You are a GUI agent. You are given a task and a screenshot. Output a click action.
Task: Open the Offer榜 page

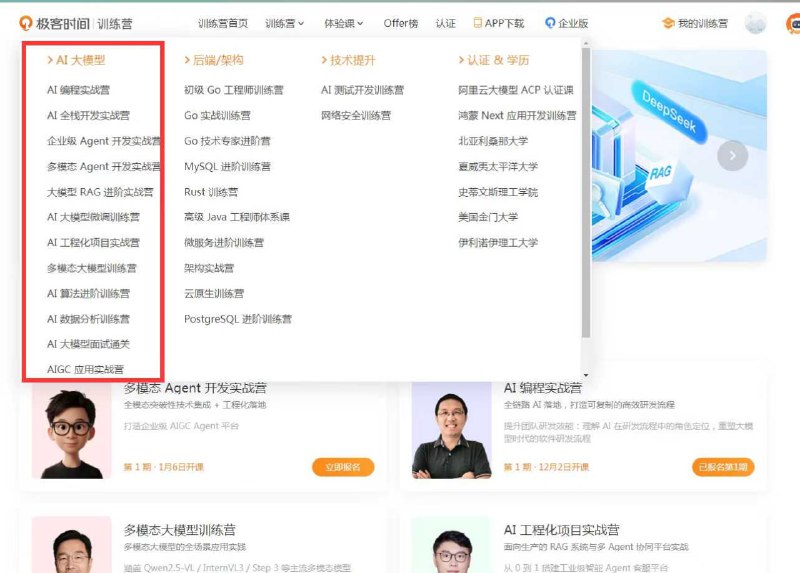click(x=401, y=23)
